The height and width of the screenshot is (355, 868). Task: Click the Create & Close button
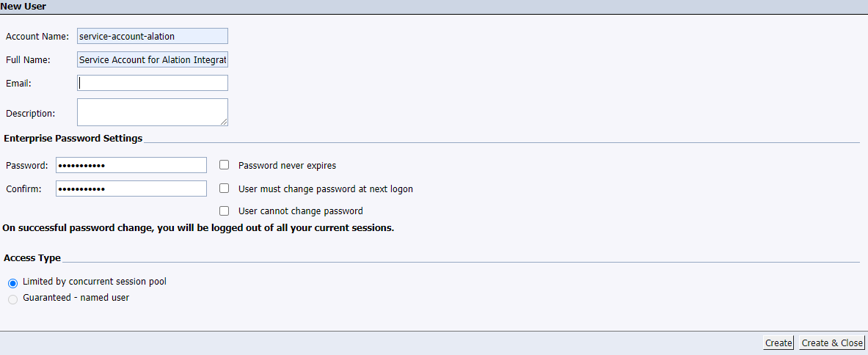coord(832,343)
